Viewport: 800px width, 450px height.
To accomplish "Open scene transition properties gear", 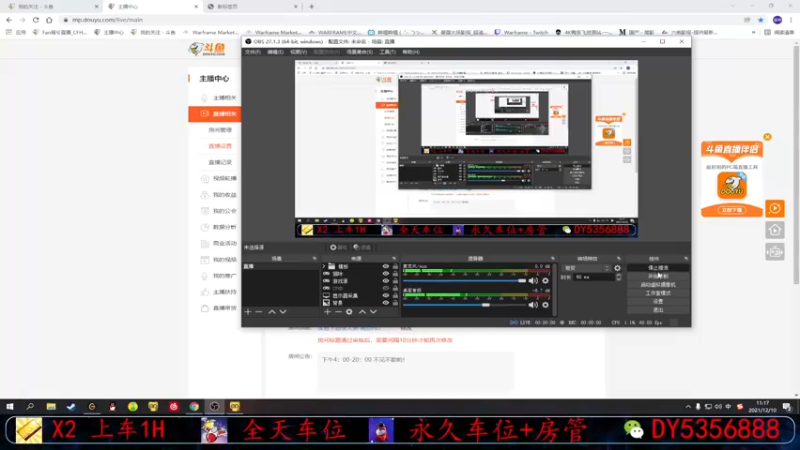I will (x=617, y=268).
